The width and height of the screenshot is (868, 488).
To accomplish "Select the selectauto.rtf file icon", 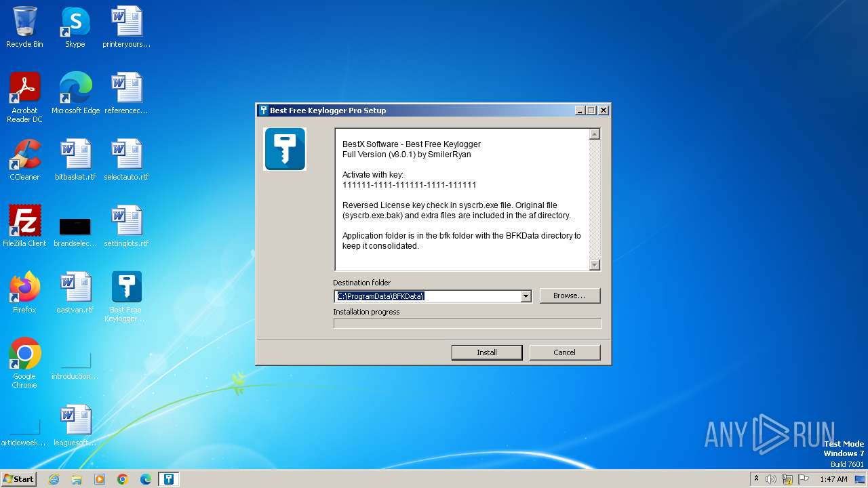I will [126, 160].
